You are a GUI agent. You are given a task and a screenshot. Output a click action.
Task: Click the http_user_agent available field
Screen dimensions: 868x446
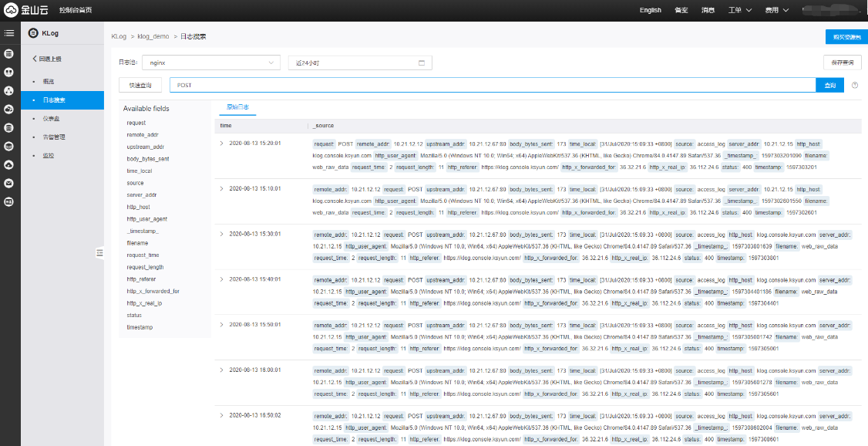(146, 219)
